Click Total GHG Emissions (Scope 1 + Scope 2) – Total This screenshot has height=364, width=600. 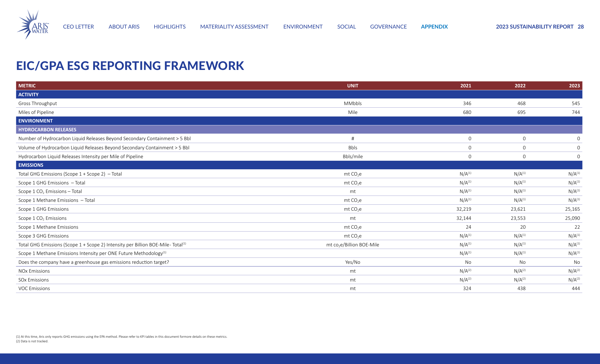(70, 174)
